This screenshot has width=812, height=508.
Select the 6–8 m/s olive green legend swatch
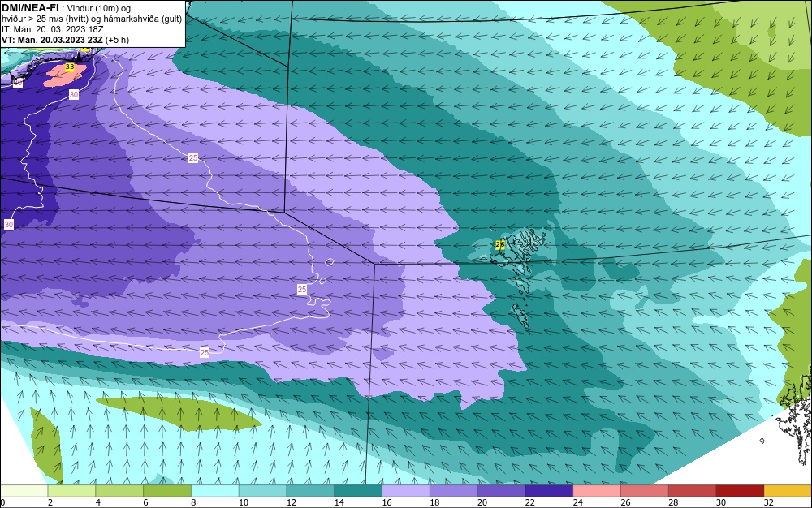[167, 491]
